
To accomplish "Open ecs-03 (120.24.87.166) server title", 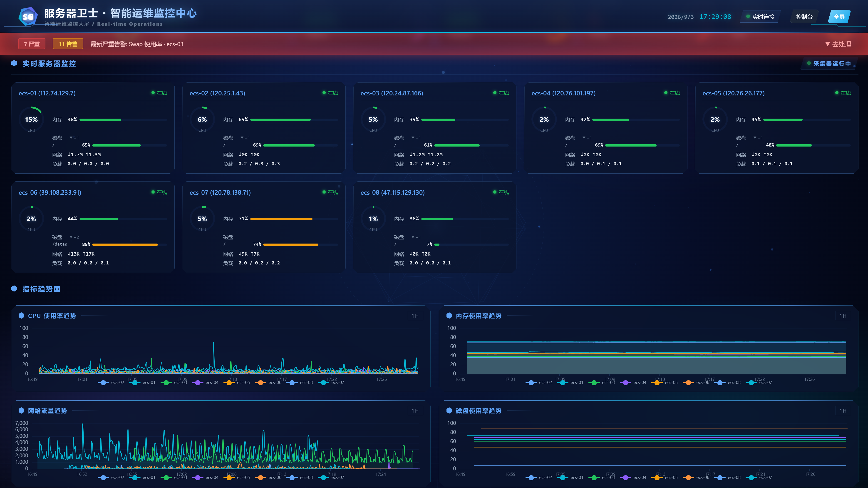I will [x=392, y=93].
